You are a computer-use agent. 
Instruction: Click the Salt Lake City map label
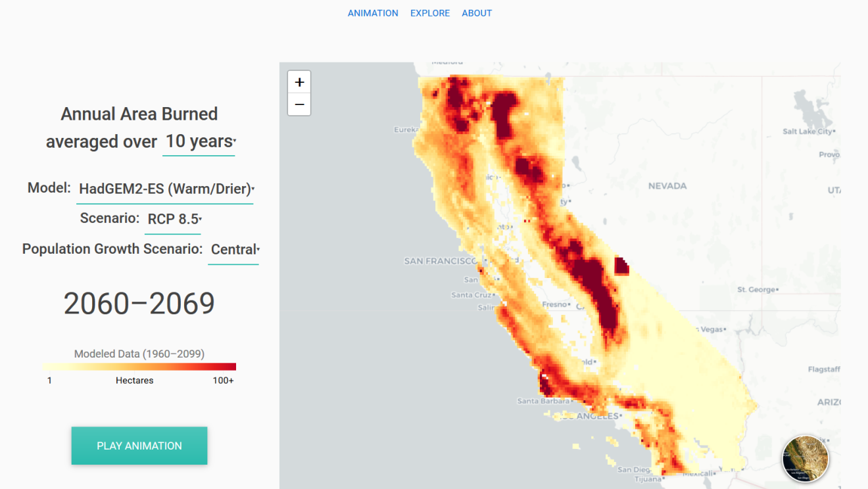pos(808,131)
